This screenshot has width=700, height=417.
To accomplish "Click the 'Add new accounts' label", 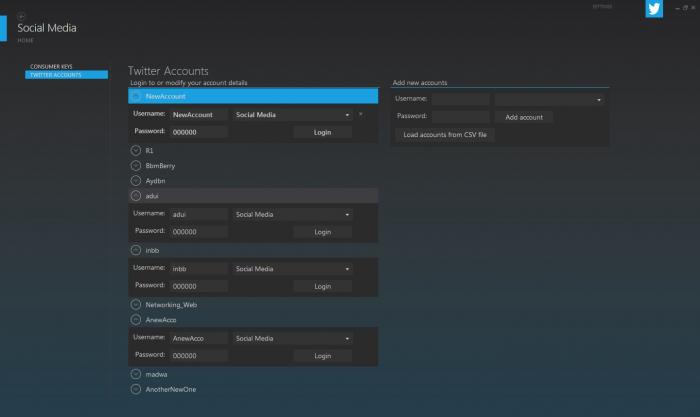I will (420, 83).
